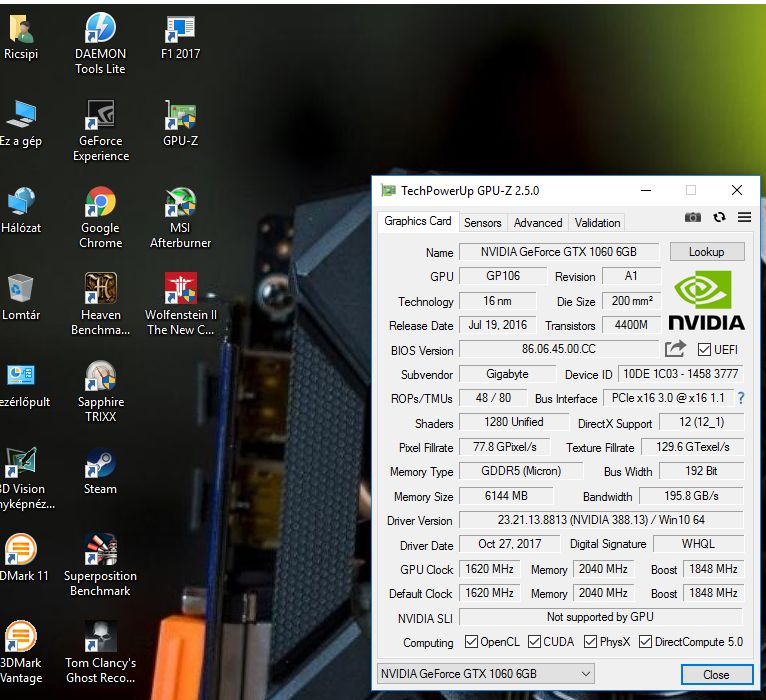Click the Driver Date value Oct 27, 2017

(x=510, y=544)
